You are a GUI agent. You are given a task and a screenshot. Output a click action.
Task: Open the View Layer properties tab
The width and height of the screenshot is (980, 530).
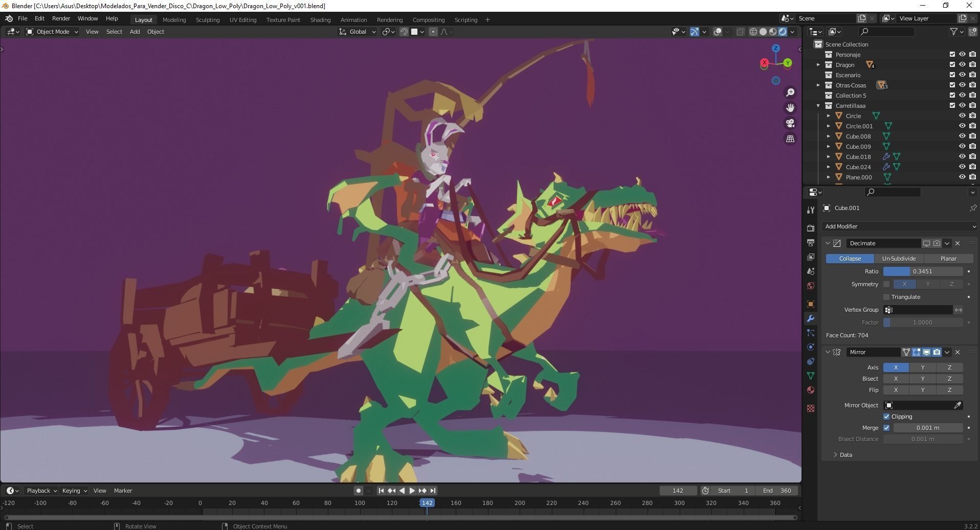tap(811, 257)
